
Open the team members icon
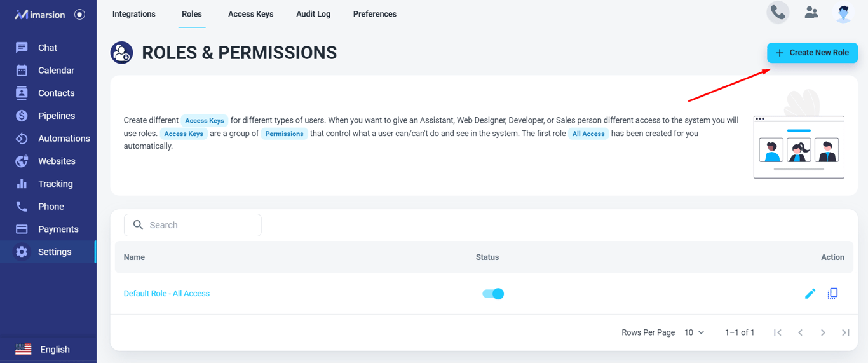(811, 13)
